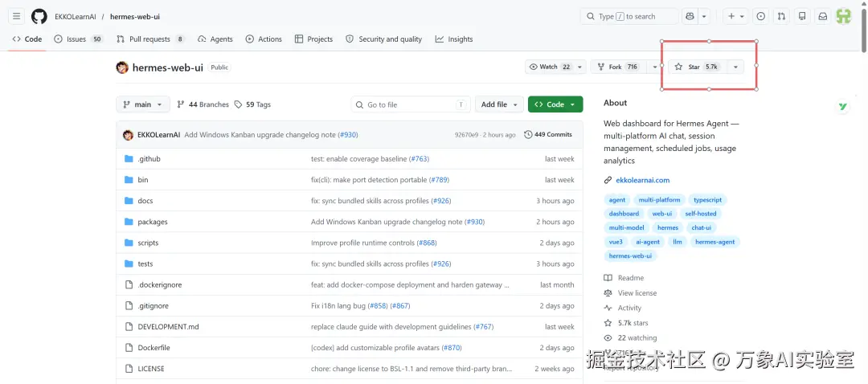This screenshot has width=868, height=384.
Task: Open the scripts folder
Action: click(148, 243)
